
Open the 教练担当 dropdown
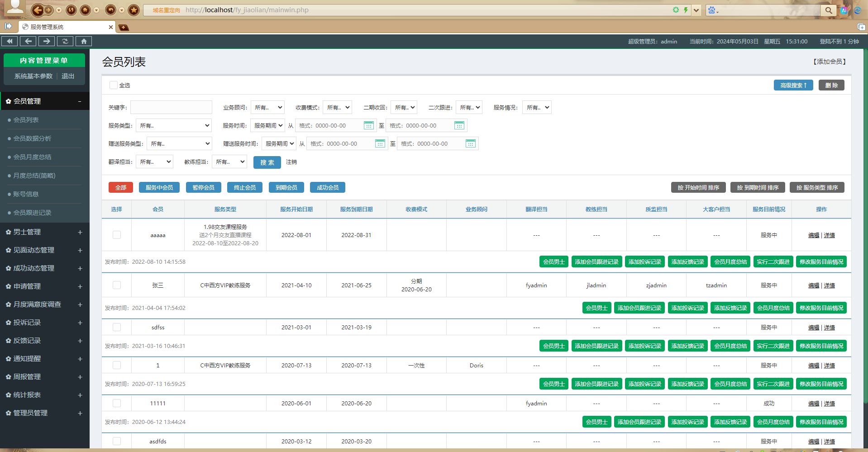tap(229, 162)
